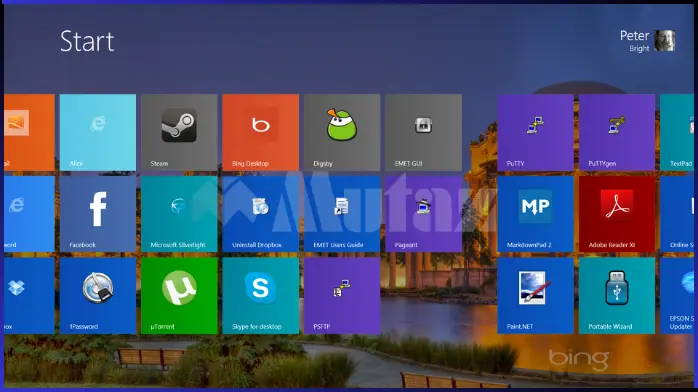The width and height of the screenshot is (698, 392).
Task: Open the EMET GUI tile
Action: 423,132
